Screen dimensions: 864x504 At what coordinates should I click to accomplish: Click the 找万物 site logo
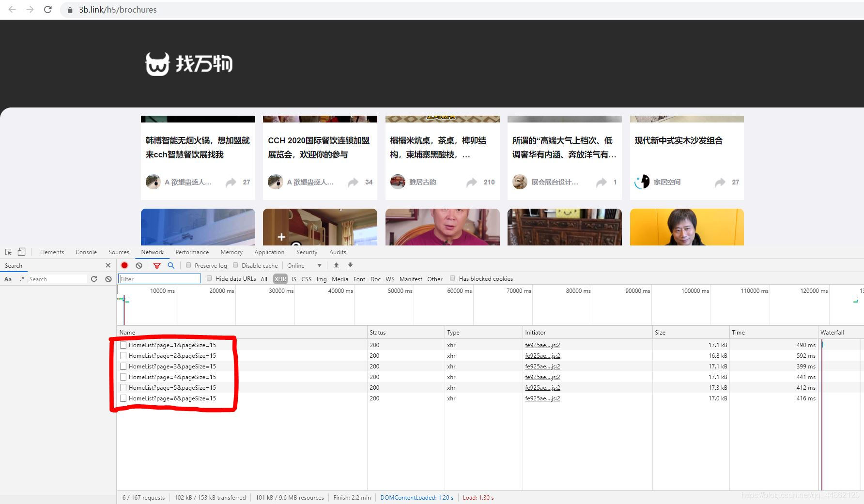pyautogui.click(x=189, y=64)
